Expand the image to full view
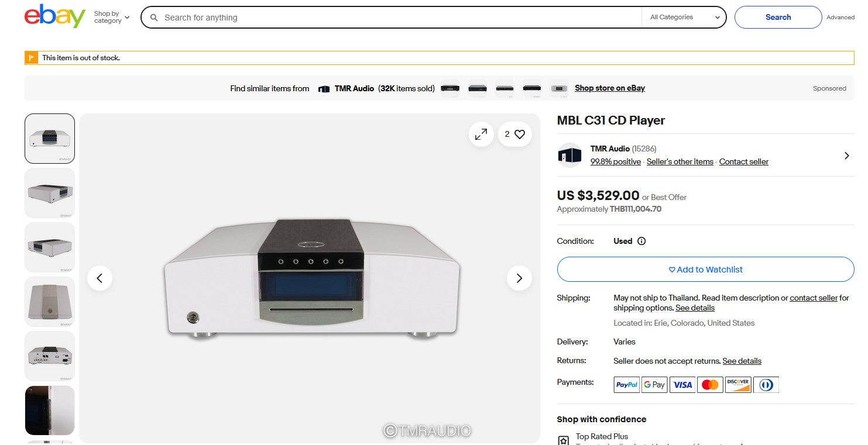The width and height of the screenshot is (868, 445). click(481, 134)
